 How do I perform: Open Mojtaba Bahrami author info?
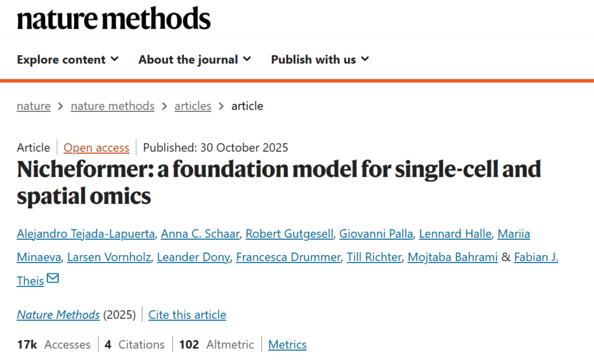(x=452, y=257)
